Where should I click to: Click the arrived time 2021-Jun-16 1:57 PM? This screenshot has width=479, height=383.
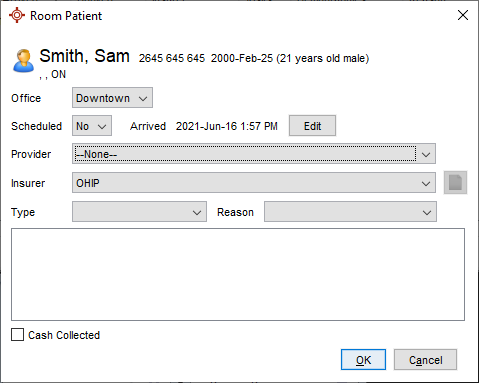227,126
